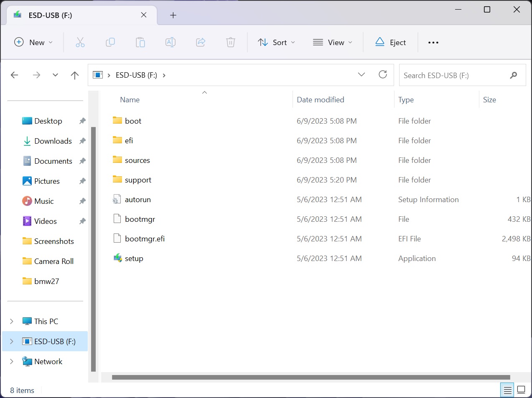Select the bootmgr file
Screen dimensions: 532x398
tap(140, 219)
